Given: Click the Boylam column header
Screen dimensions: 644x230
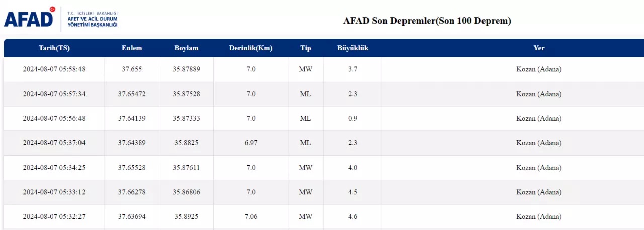Looking at the screenshot, I should [x=186, y=48].
